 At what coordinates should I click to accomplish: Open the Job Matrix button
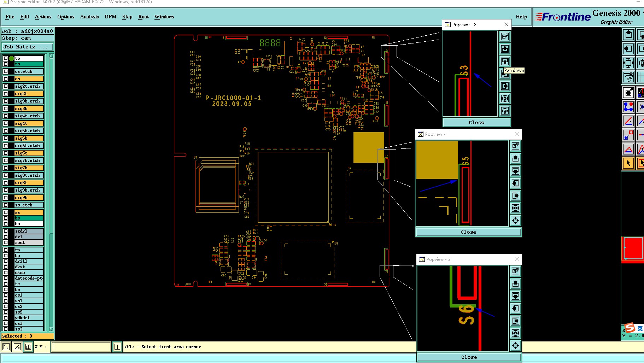tap(28, 47)
